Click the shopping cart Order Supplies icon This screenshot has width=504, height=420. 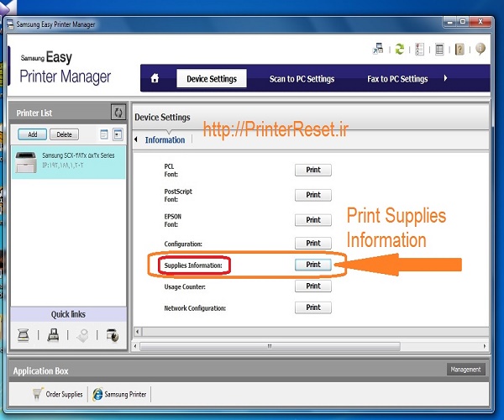(x=38, y=394)
